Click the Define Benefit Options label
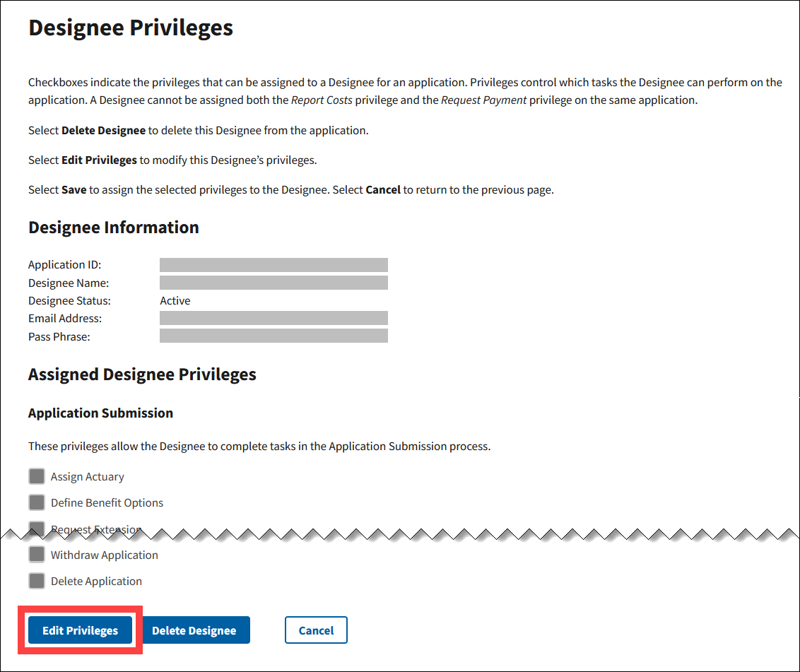 pyautogui.click(x=107, y=503)
